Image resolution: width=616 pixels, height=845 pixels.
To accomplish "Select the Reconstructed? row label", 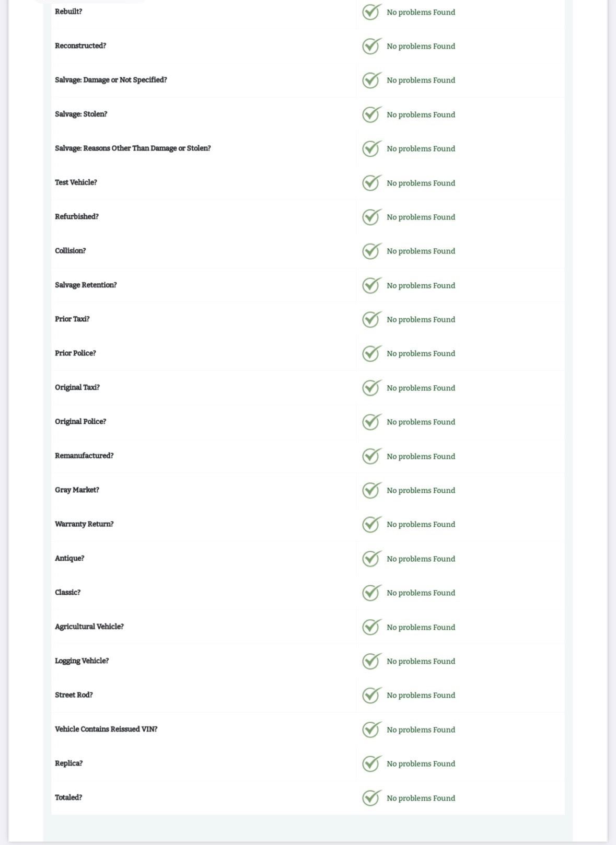I will (80, 46).
